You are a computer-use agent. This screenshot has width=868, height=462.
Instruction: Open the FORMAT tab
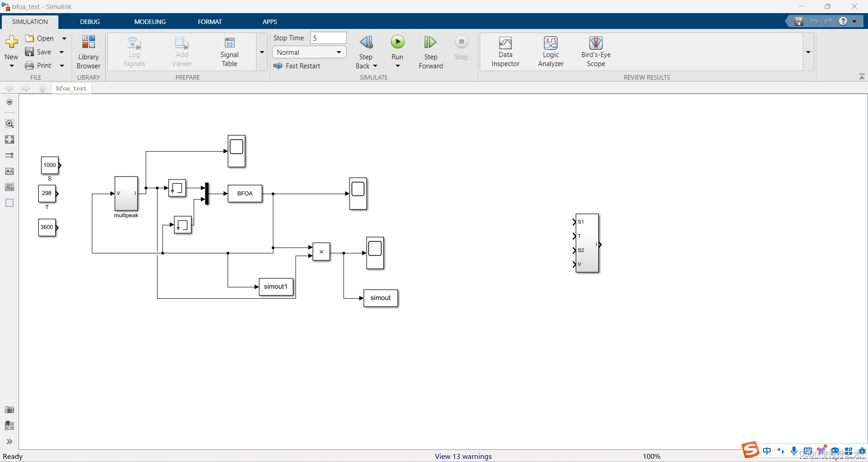click(210, 22)
